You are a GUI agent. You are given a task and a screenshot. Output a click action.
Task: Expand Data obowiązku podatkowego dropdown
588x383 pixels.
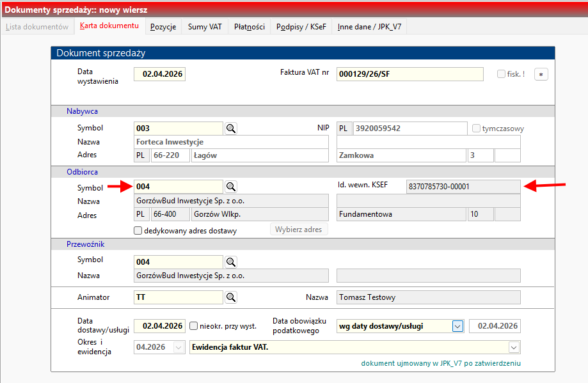457,326
